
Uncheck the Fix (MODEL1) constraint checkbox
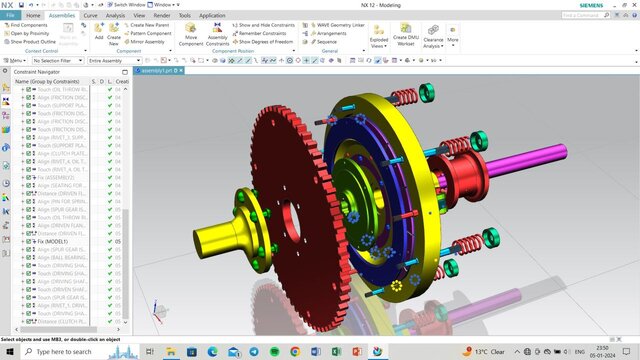[x=29, y=242]
